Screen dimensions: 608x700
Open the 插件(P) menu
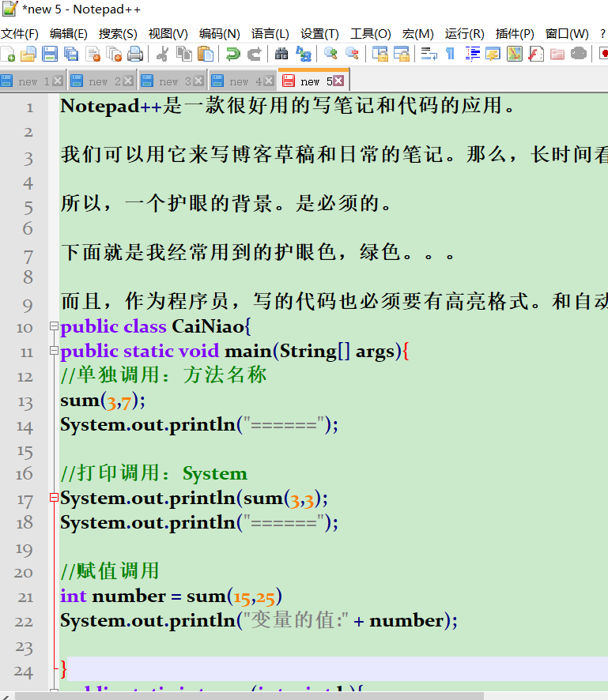[x=515, y=34]
